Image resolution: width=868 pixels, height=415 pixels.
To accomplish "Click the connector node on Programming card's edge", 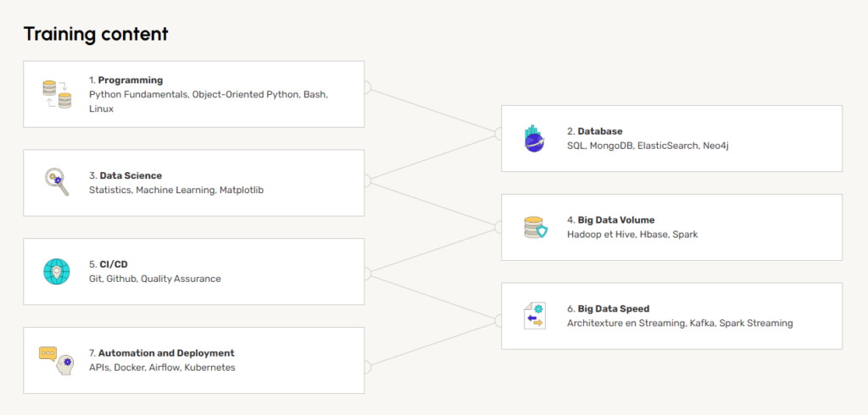I will 367,86.
